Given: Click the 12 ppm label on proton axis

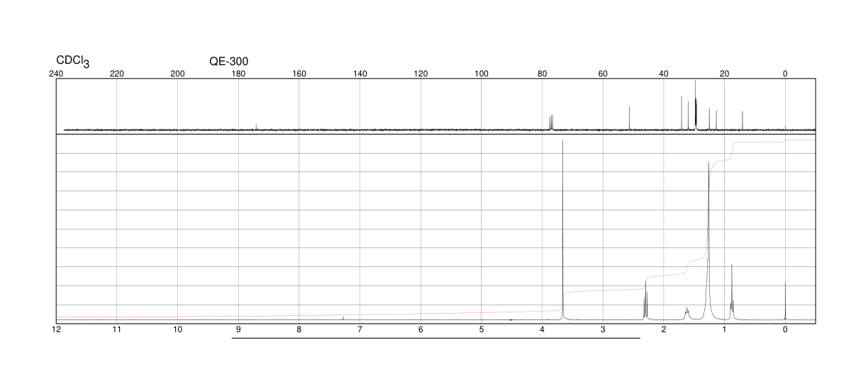Looking at the screenshot, I should pos(56,329).
